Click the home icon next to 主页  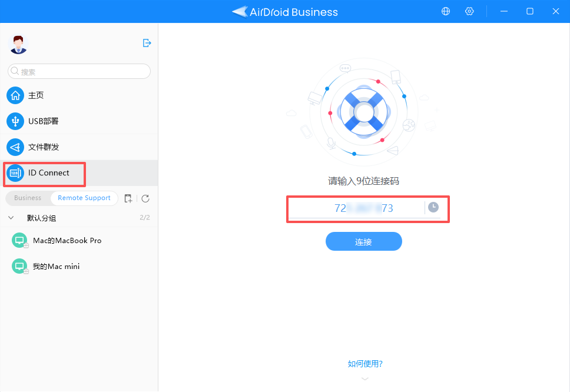point(15,95)
